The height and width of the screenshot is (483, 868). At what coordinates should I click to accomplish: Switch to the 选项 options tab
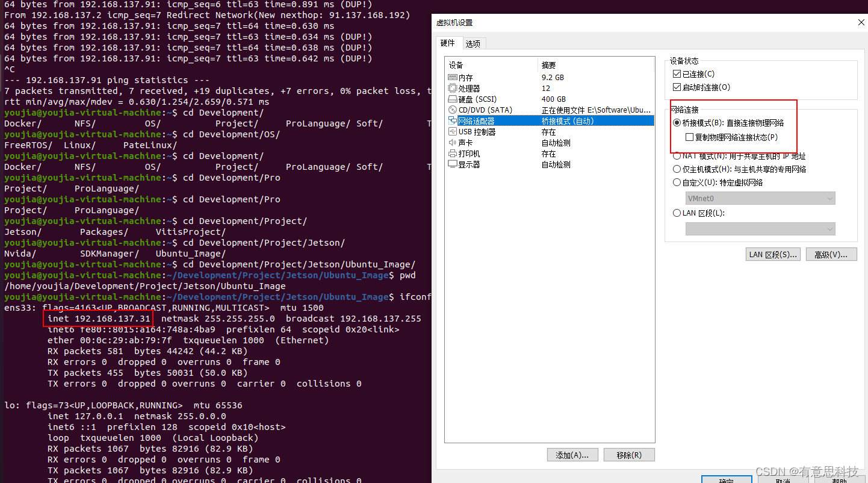coord(473,44)
